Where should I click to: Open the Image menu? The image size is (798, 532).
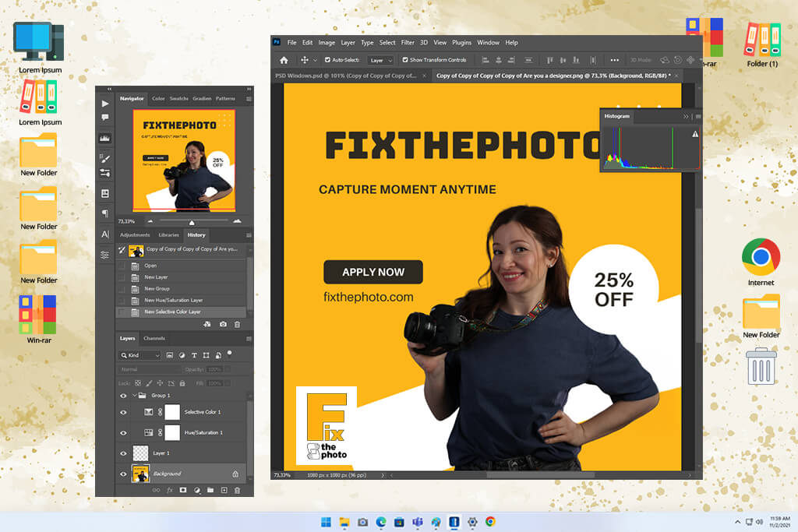pos(327,43)
